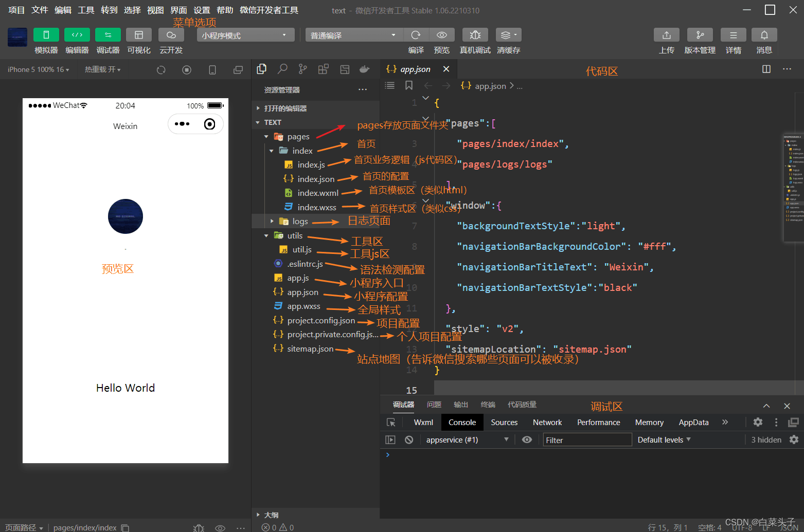Click the 预览 preview eye icon
The width and height of the screenshot is (804, 532).
coord(442,35)
